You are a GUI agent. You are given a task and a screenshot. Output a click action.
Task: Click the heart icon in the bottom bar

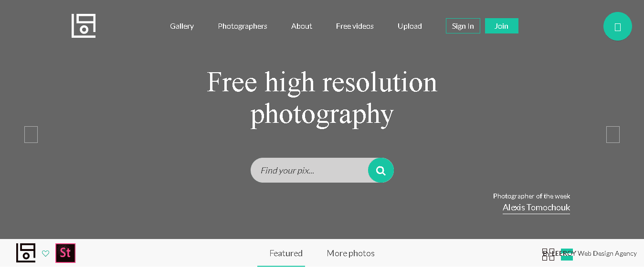click(46, 253)
